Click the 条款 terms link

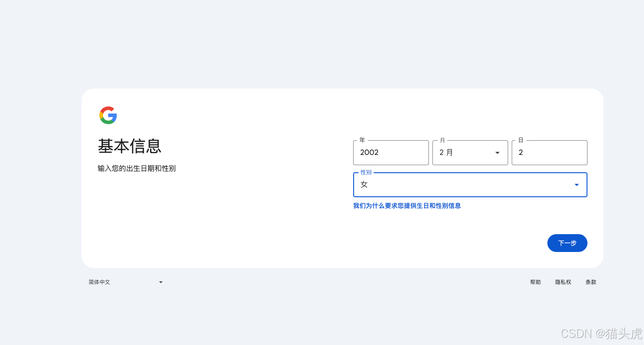click(591, 282)
